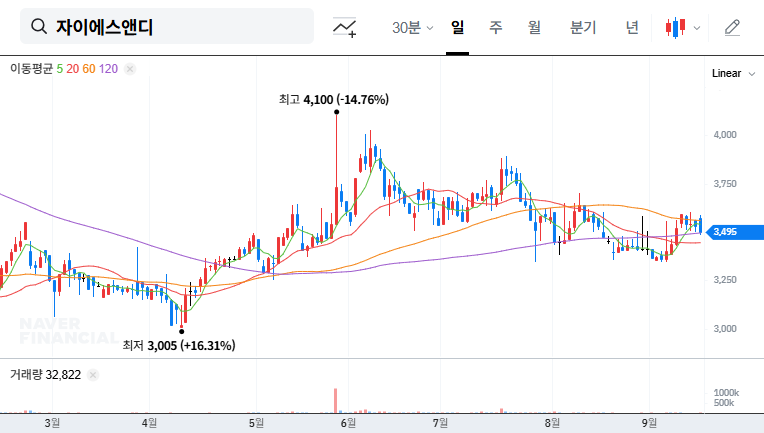Image resolution: width=764 pixels, height=433 pixels.
Task: Click the 최저 3,005 low price annotation
Action: pos(179,345)
